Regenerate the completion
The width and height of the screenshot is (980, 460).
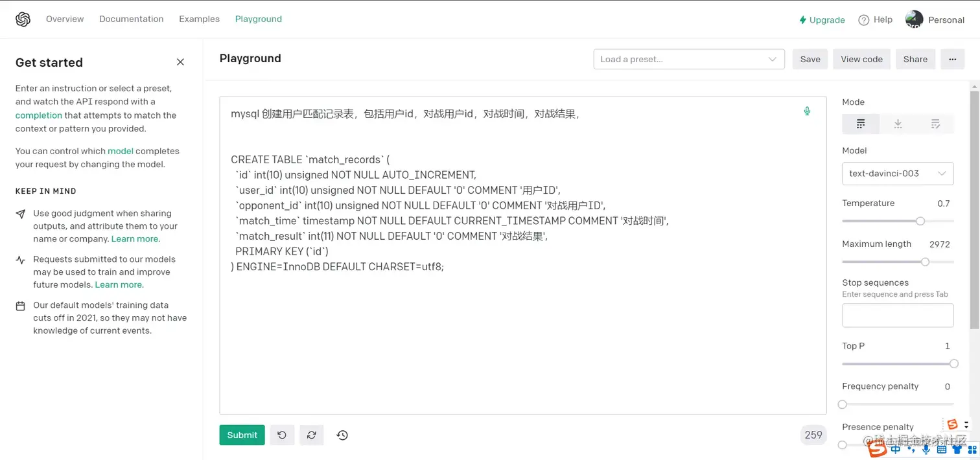click(x=312, y=435)
